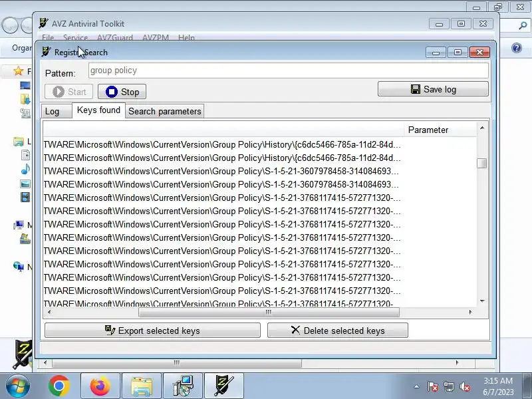The width and height of the screenshot is (532, 399).
Task: Select first S-1-5-21-3768117415-572771320 key row
Action: click(222, 198)
